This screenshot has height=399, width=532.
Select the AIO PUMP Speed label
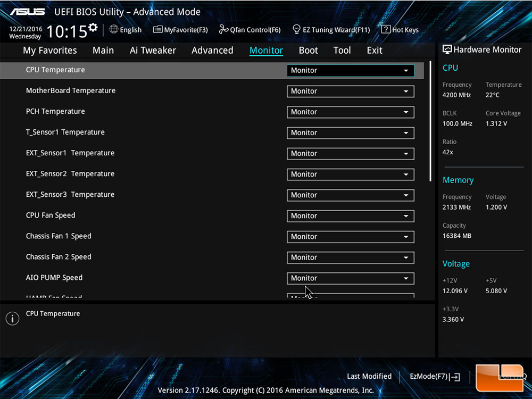(54, 278)
